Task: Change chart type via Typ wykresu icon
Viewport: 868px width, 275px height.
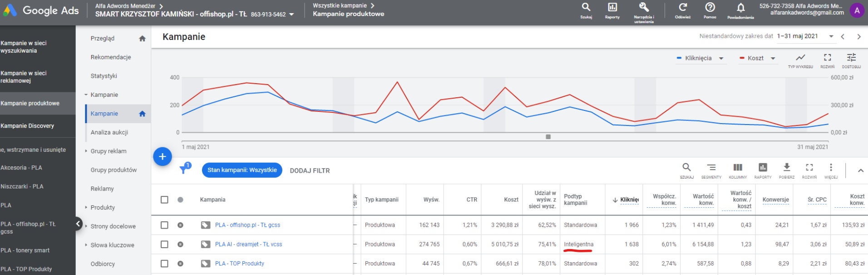Action: 800,58
